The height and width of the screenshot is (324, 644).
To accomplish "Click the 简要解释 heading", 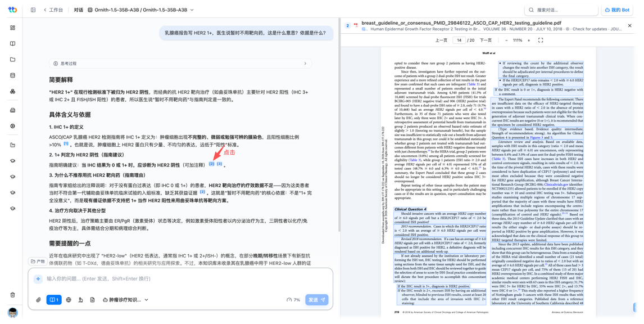I will tap(61, 80).
